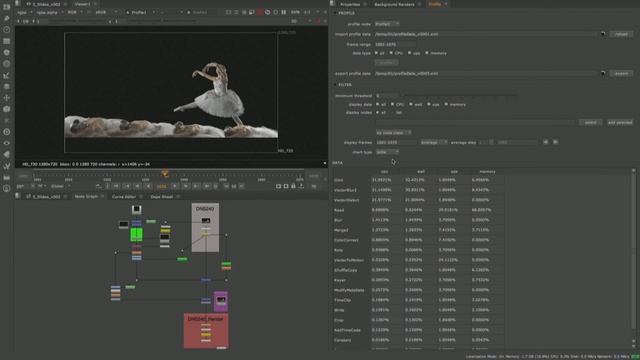This screenshot has height=360, width=640.
Task: Open the profile node dropdown
Action: click(x=387, y=24)
